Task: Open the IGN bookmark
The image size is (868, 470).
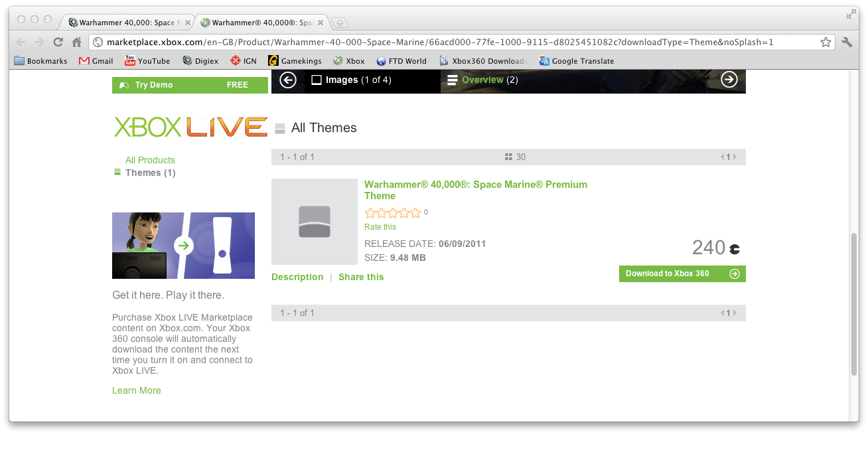Action: coord(244,61)
